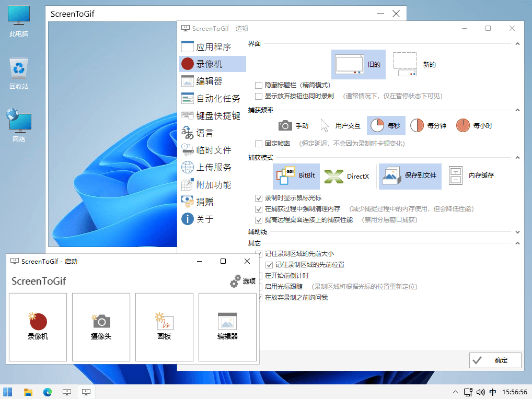Viewport: 532px width, 399px height.
Task: Open 键盘快捷键 settings
Action: (x=212, y=115)
